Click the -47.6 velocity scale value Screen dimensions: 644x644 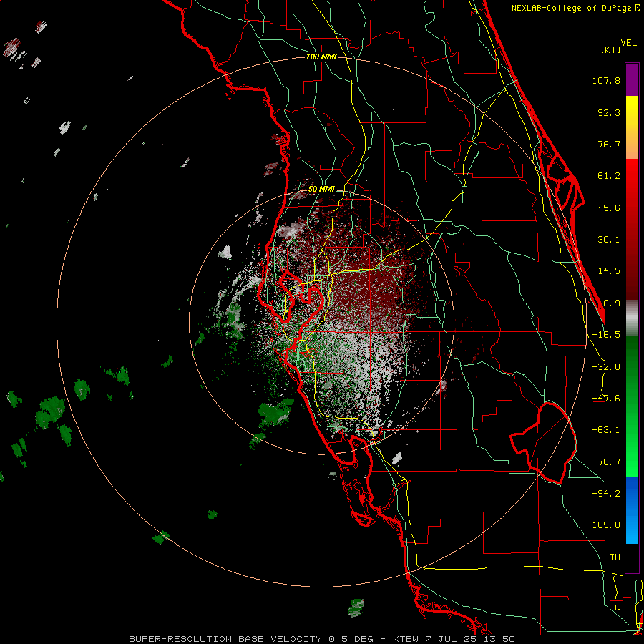606,399
